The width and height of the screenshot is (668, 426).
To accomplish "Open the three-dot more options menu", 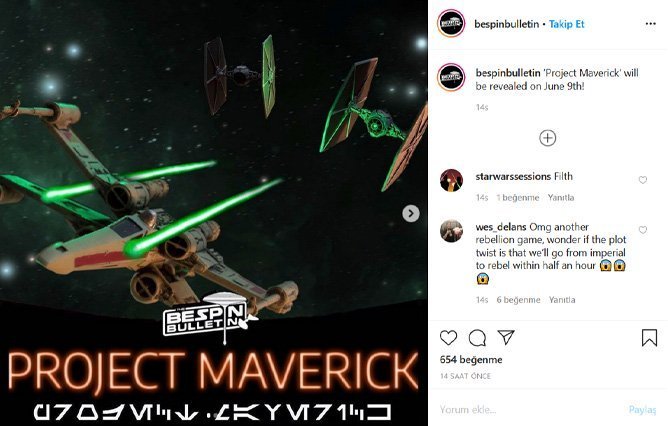I will click(x=651, y=24).
